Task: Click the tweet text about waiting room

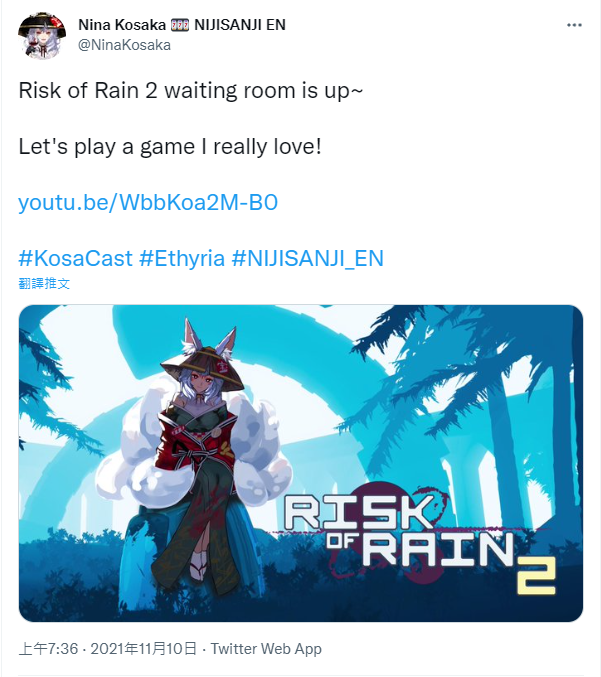Action: click(x=191, y=91)
